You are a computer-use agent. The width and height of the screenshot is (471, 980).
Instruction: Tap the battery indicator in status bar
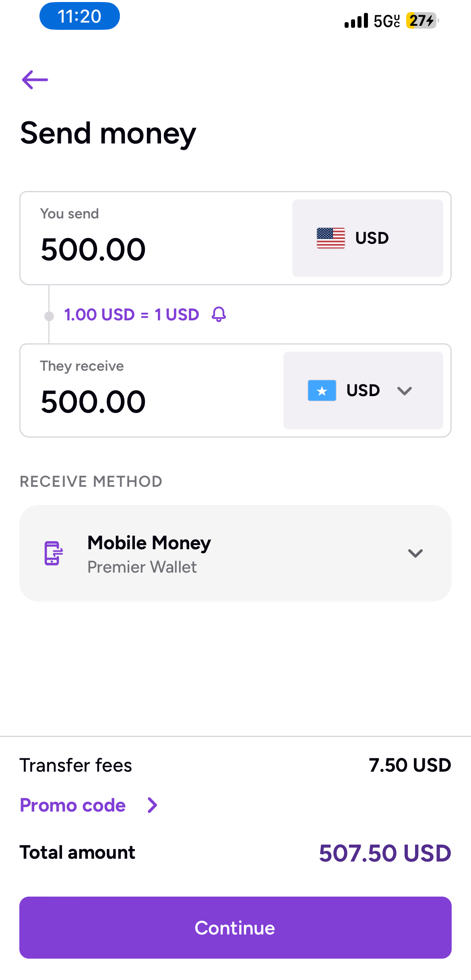tap(422, 20)
